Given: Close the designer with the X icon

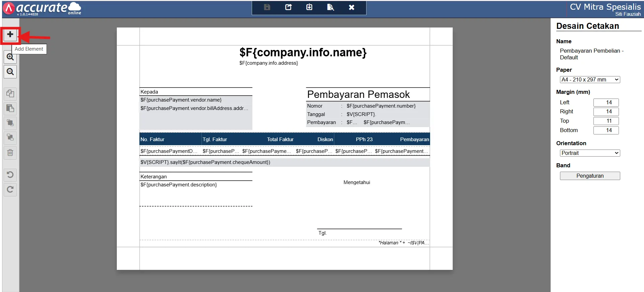Looking at the screenshot, I should pos(351,7).
